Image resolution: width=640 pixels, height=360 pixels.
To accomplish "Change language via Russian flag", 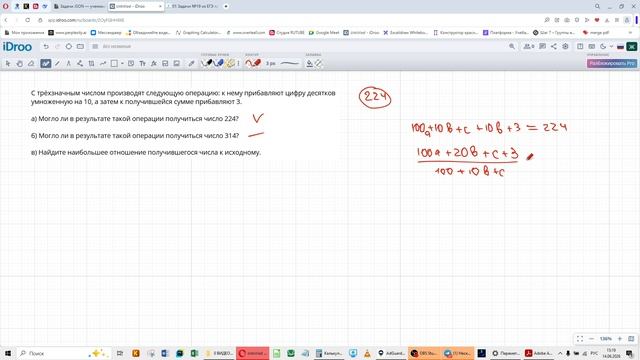I will click(620, 47).
